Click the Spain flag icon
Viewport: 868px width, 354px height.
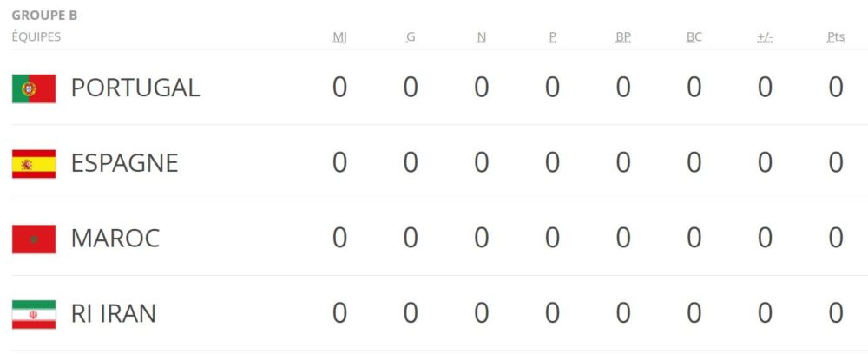pos(34,164)
